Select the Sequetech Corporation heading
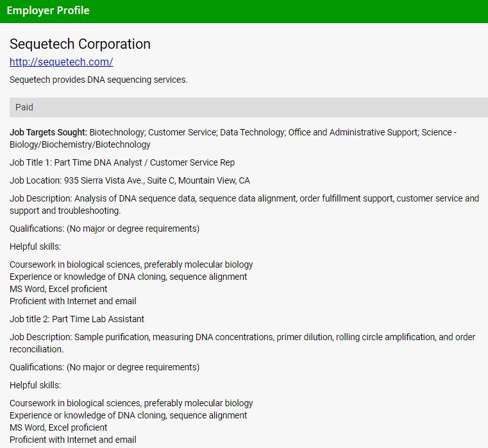Image resolution: width=488 pixels, height=448 pixels. click(x=80, y=44)
